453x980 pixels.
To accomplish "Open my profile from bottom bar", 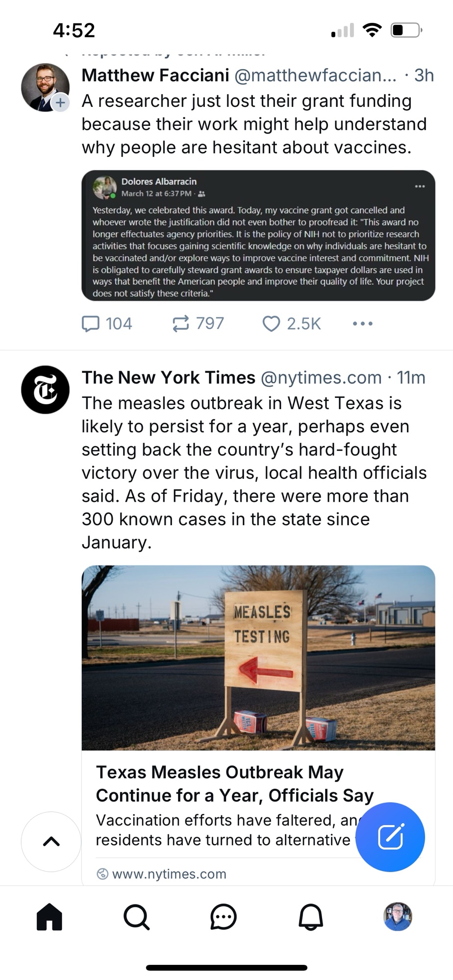I will [x=398, y=917].
